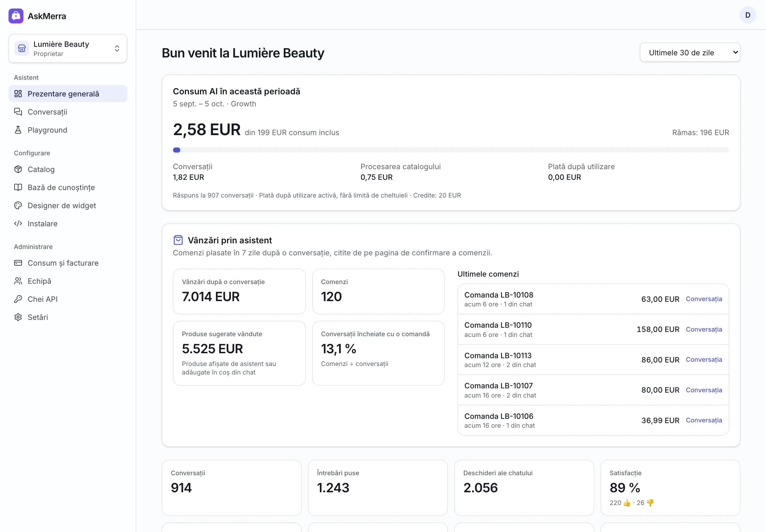Click the Vânzări după o conversație 7.014 EUR card
766x532 pixels.
[239, 292]
